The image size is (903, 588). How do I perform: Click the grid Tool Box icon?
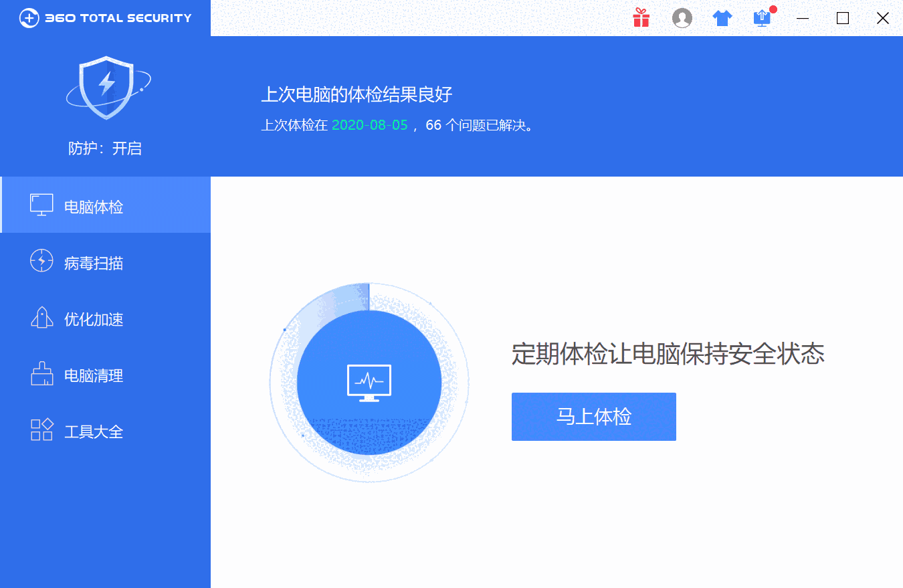[x=41, y=430]
